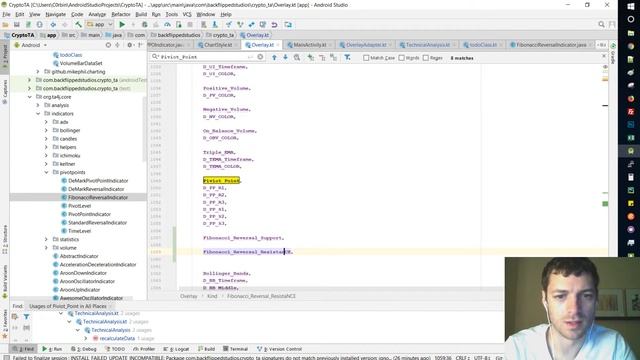This screenshot has height=360, width=640.
Task: Expand the bollinger package
Action: coord(46,130)
